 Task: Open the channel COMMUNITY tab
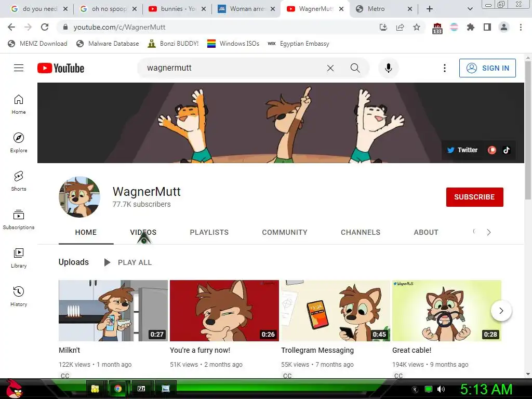coord(285,232)
